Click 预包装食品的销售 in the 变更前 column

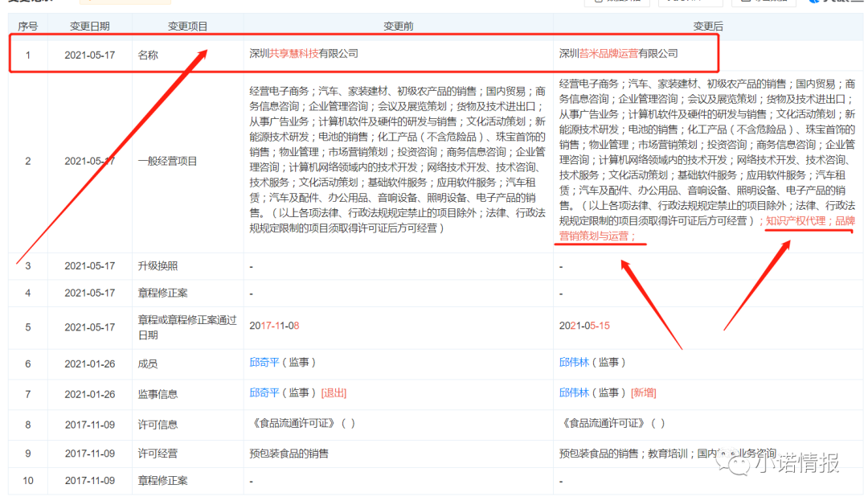[x=289, y=454]
